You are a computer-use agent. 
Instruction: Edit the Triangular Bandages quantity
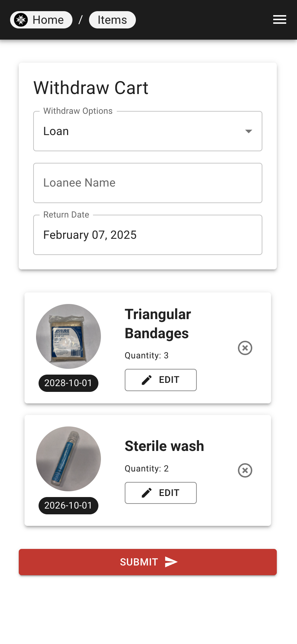point(161,380)
